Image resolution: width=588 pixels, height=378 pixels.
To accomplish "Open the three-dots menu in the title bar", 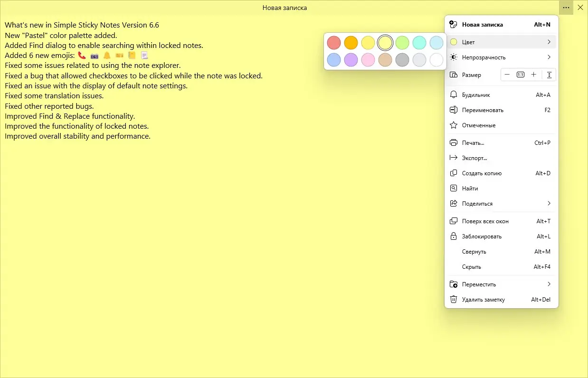I will coord(566,8).
